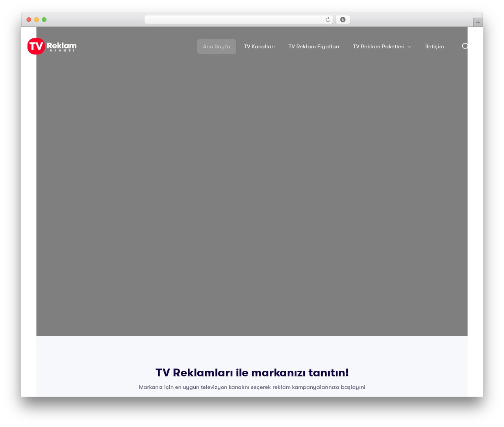Open the İletişim page
The height and width of the screenshot is (427, 504).
[434, 46]
